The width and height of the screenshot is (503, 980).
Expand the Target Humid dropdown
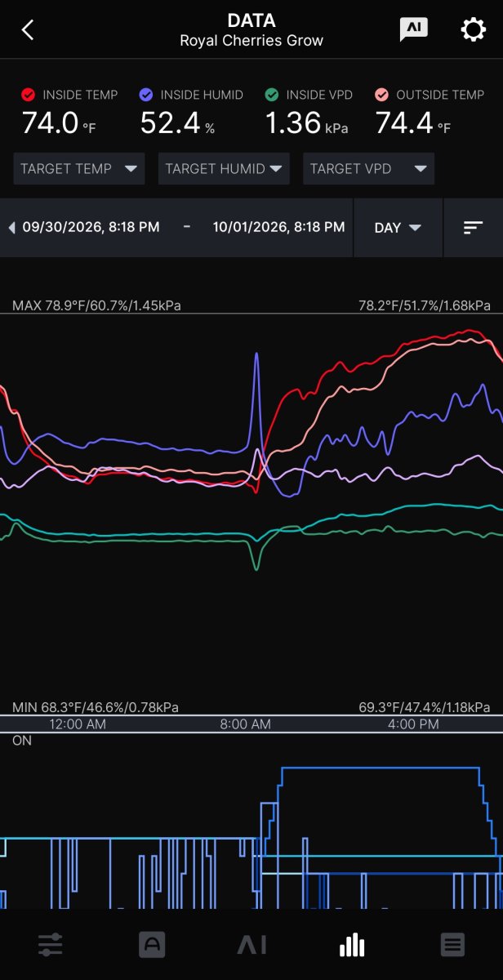(x=224, y=169)
